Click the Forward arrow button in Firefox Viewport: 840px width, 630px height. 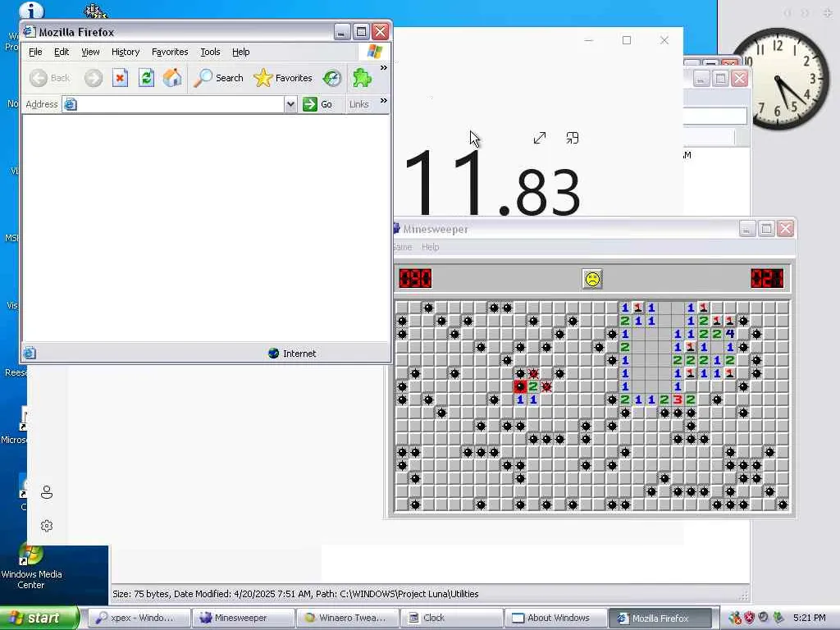(x=94, y=78)
